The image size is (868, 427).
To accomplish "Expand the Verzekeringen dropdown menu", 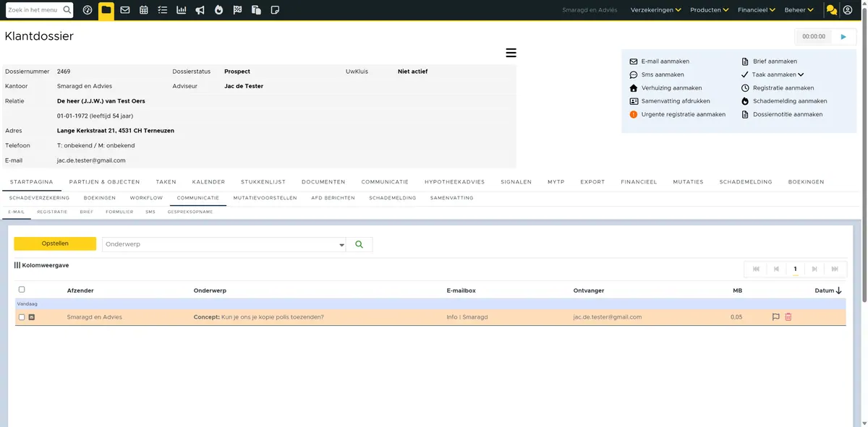I will 656,10.
